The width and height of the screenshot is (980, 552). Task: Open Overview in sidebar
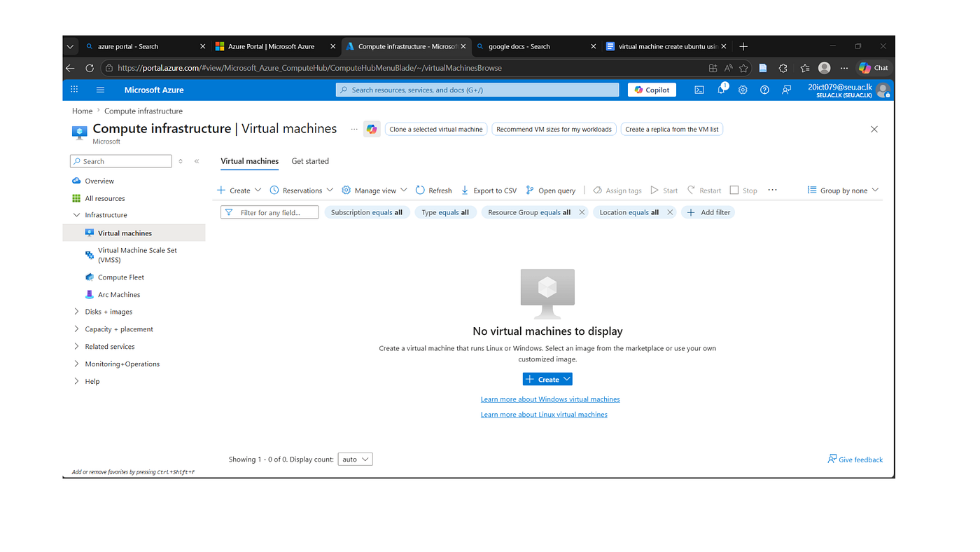(99, 181)
